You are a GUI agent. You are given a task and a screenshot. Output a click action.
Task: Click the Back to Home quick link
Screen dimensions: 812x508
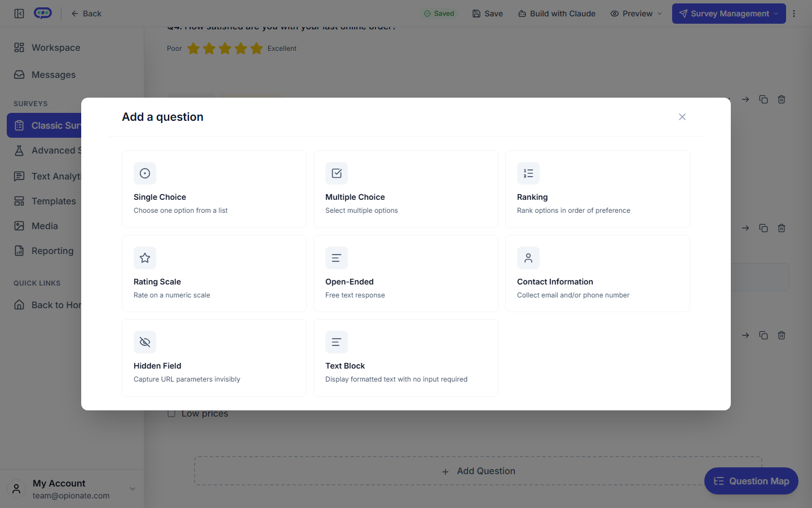tap(45, 305)
